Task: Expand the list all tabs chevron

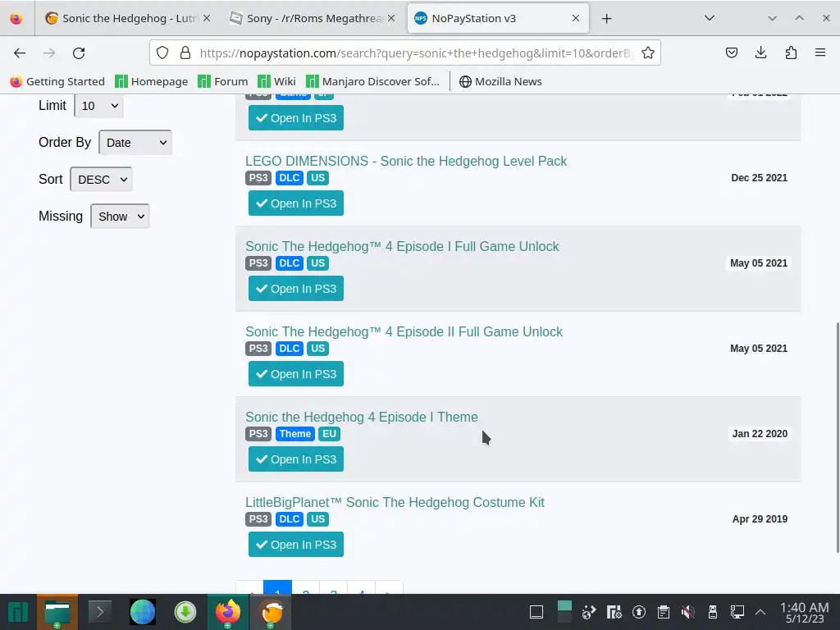Action: [x=710, y=18]
